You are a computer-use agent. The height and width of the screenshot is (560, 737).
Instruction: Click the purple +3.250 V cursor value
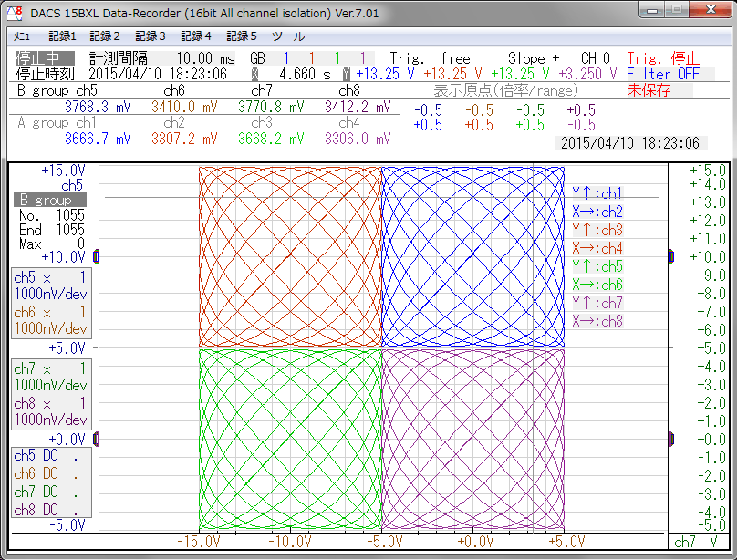coord(587,74)
